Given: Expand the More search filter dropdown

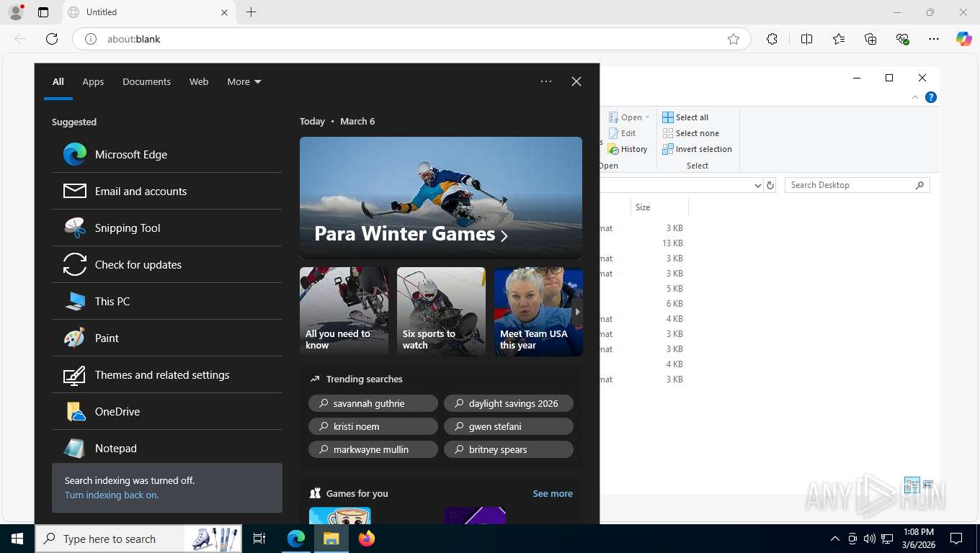Looking at the screenshot, I should coord(244,81).
